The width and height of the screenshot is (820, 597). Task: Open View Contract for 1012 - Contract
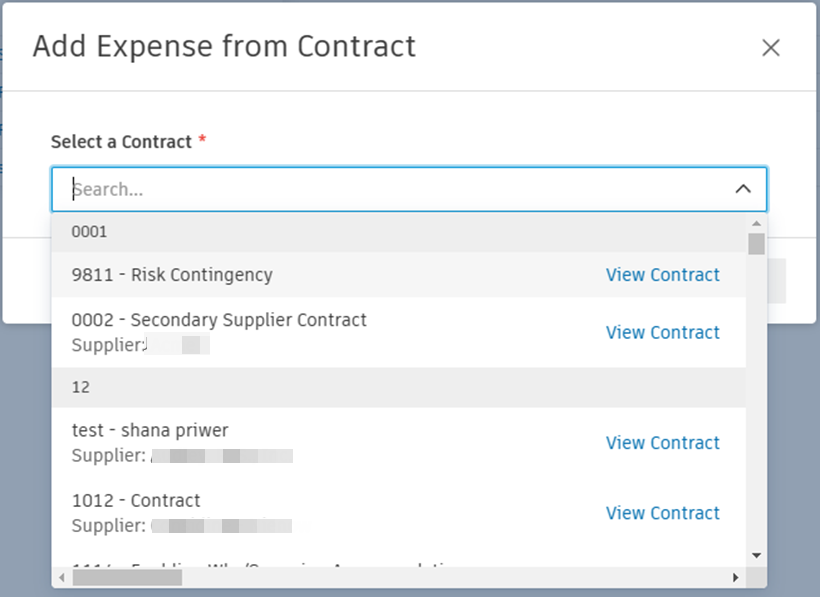click(662, 513)
